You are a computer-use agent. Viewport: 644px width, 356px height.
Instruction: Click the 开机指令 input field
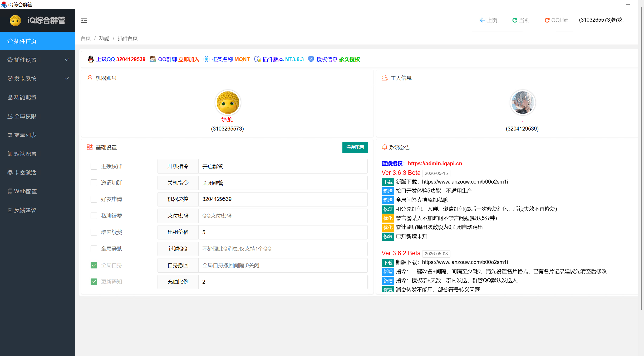click(283, 166)
